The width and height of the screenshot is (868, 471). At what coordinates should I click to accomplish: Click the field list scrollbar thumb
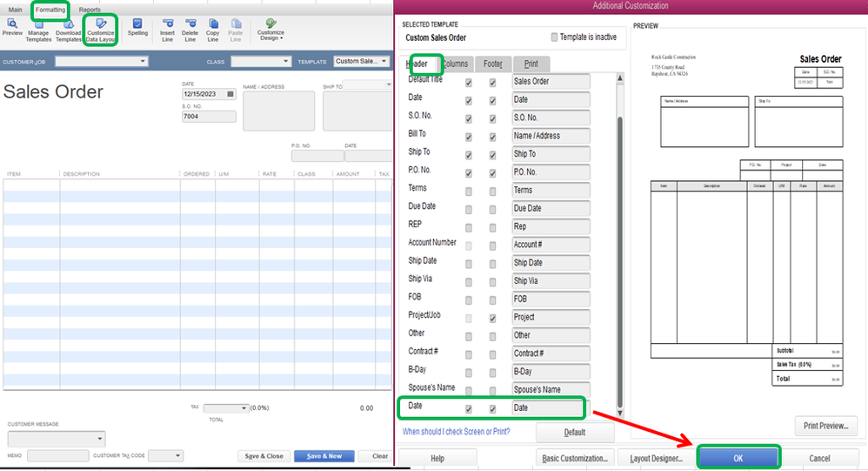coord(620,260)
